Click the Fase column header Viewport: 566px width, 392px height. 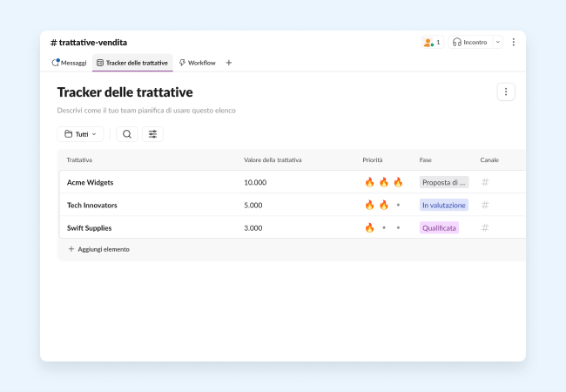click(425, 160)
